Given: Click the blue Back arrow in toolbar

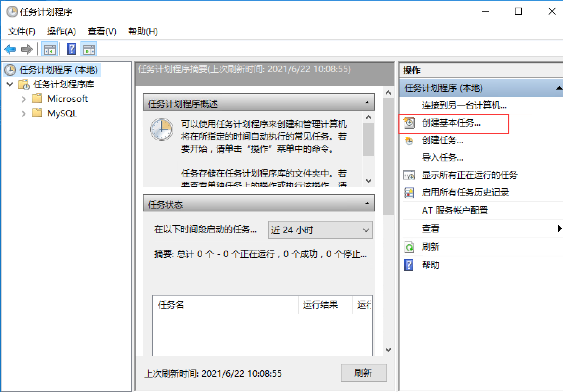Looking at the screenshot, I should [10, 49].
